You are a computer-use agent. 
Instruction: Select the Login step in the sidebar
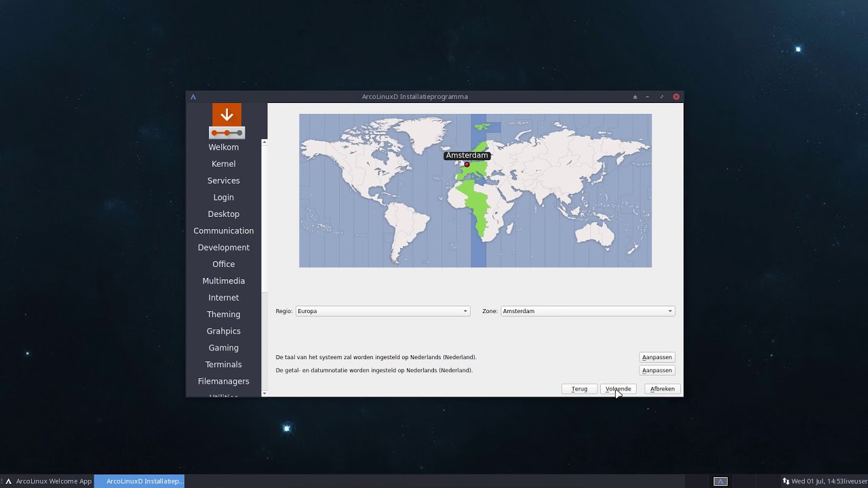pyautogui.click(x=224, y=197)
